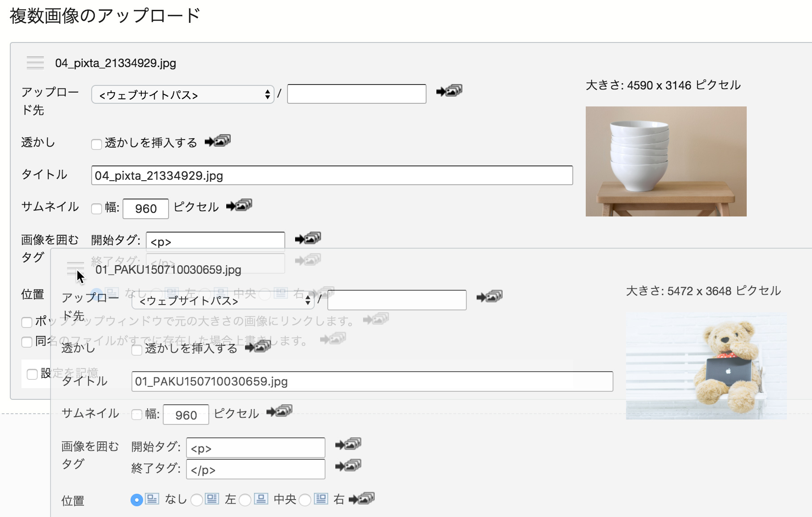
Task: Focus upload subfolder field for 04_pixta
Action: [357, 94]
